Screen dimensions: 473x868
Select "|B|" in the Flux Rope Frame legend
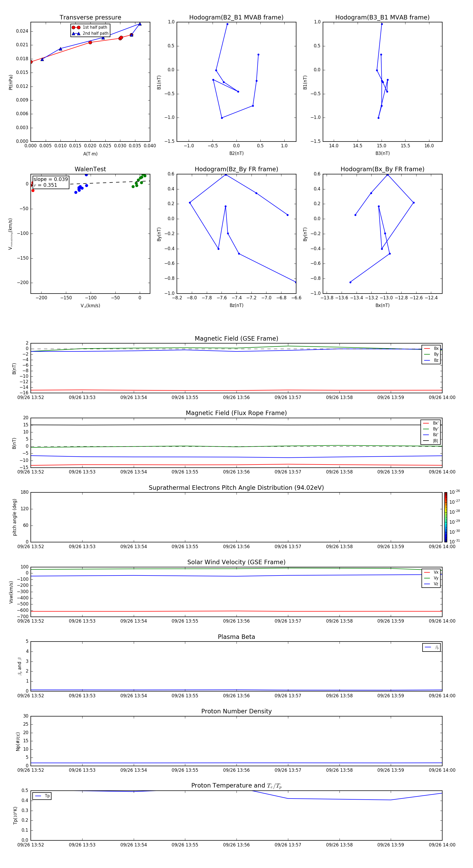431,441
